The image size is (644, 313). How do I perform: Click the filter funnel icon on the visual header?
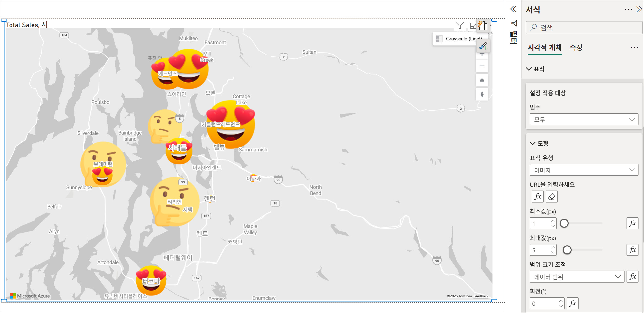[460, 25]
